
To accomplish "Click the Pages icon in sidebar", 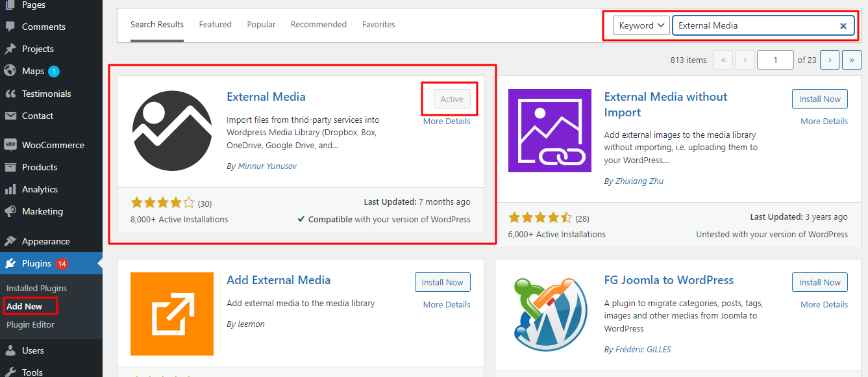I will 10,5.
